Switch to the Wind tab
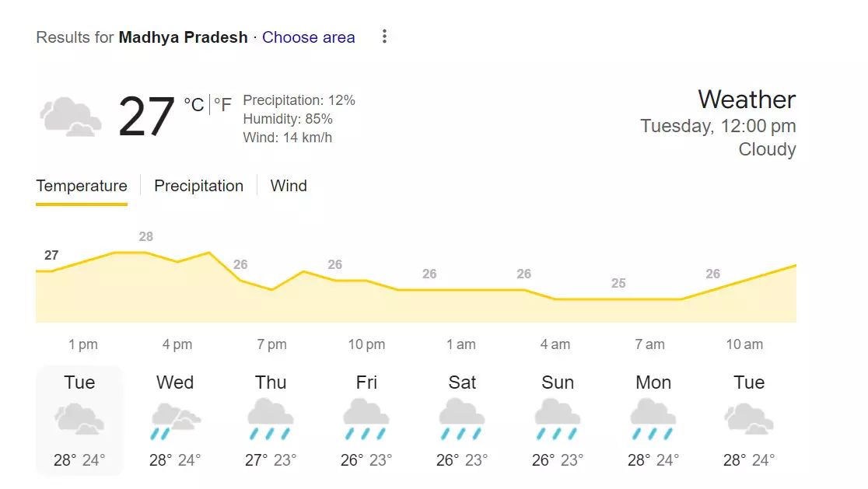The height and width of the screenshot is (489, 868). tap(289, 186)
